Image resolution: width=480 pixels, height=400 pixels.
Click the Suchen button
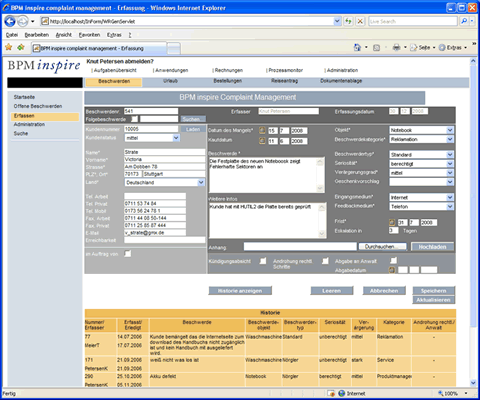(x=193, y=119)
